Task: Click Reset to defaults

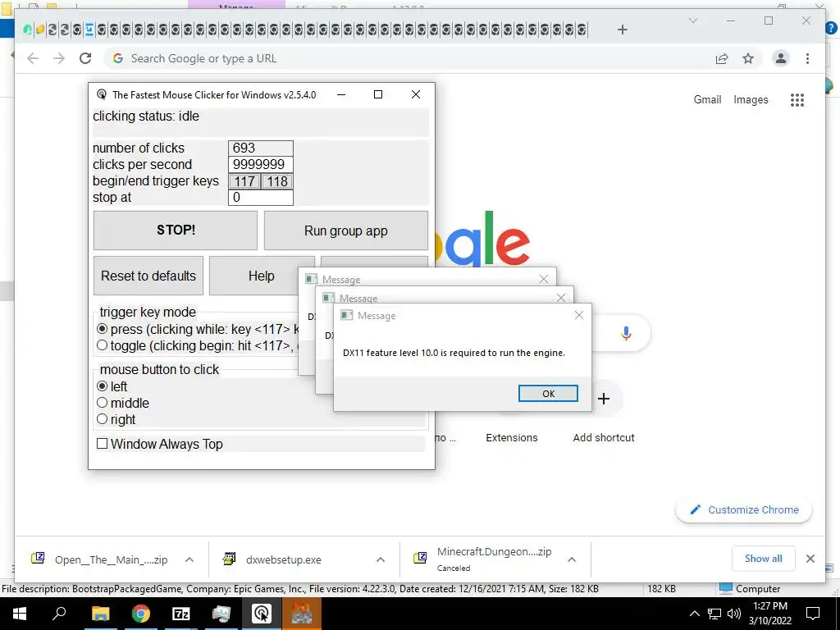Action: 148,276
